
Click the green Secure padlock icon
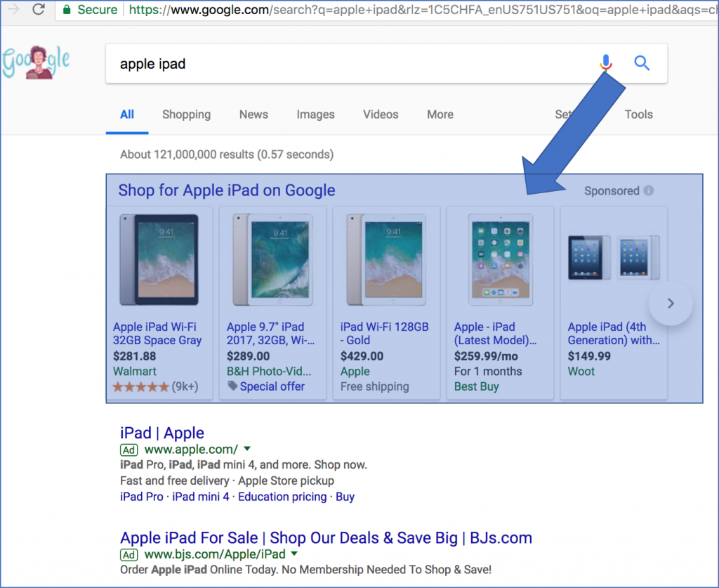[65, 11]
